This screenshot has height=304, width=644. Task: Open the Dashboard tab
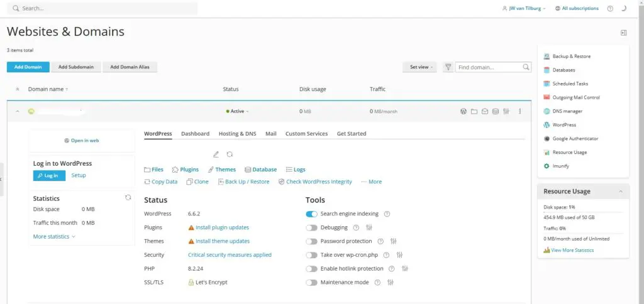pos(195,134)
